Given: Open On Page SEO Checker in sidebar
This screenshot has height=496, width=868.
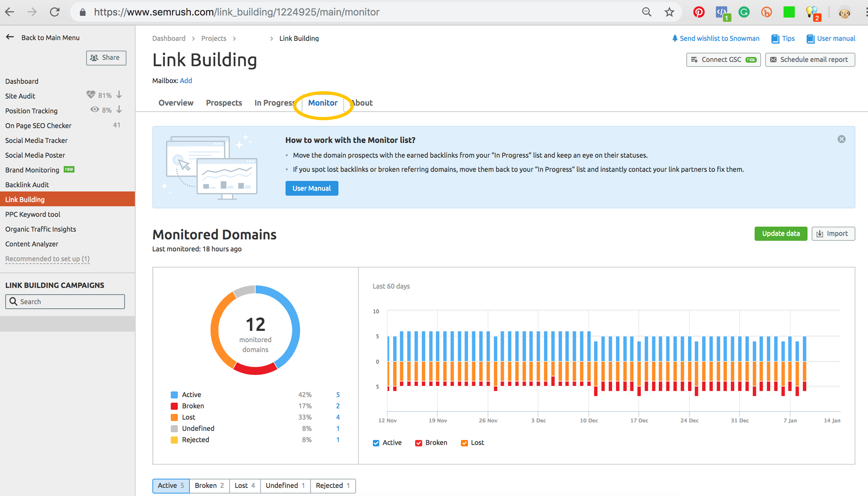Looking at the screenshot, I should (x=38, y=125).
